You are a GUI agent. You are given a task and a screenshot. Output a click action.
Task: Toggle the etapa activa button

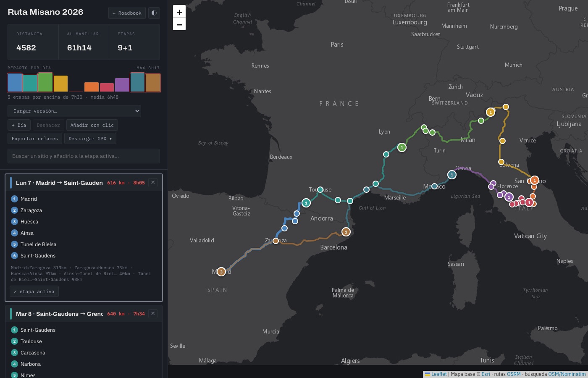coord(34,291)
